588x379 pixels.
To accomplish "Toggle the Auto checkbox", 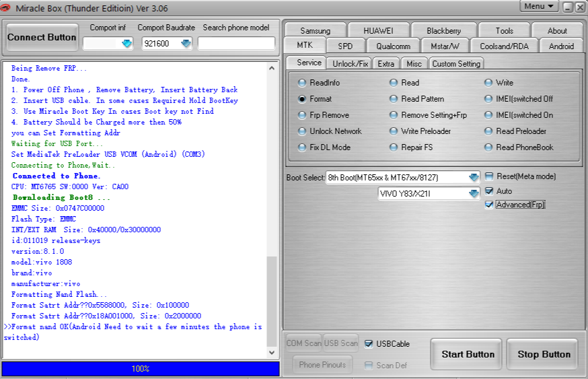I will tap(489, 191).
